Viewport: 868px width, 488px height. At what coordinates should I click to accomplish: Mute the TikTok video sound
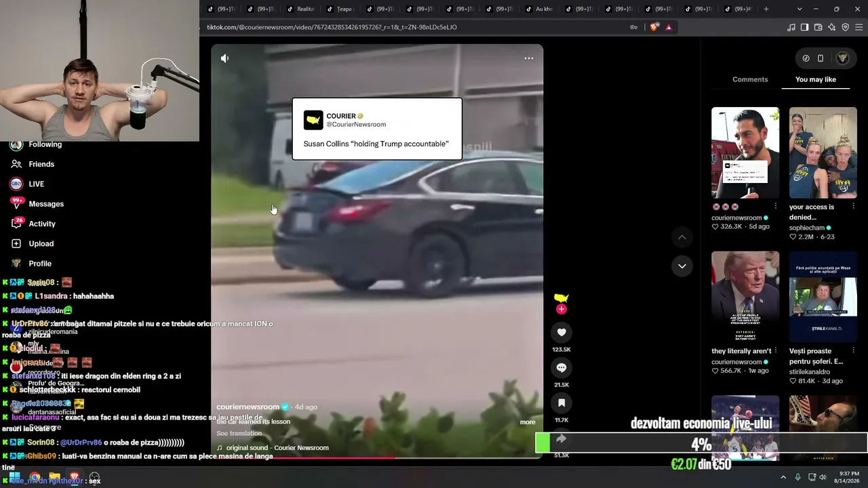pos(224,58)
